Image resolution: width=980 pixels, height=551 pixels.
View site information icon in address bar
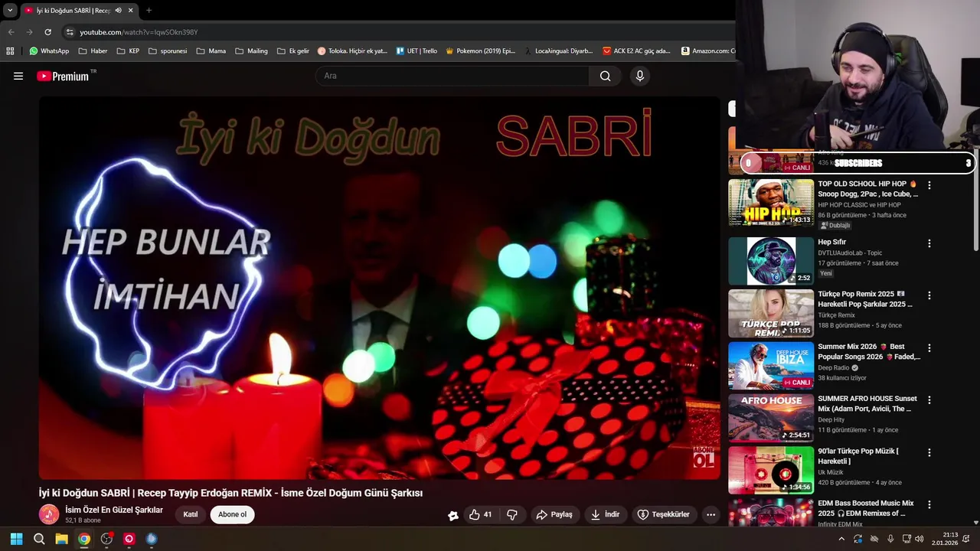coord(70,32)
